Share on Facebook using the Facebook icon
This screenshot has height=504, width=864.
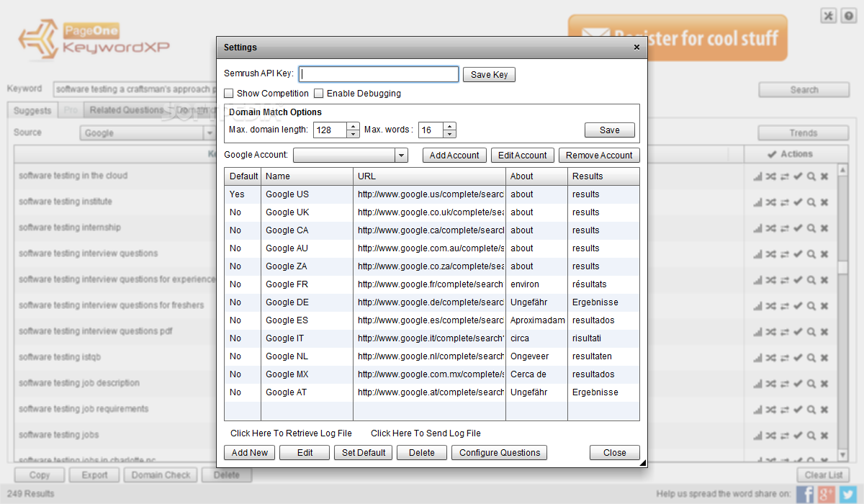point(805,494)
